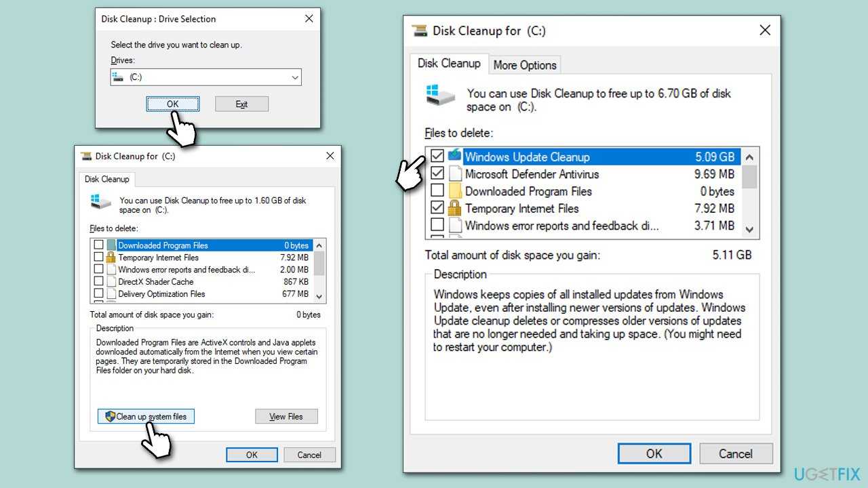Click the file list scrollbar thumb in the 1.60 GB window
Viewport: 868px width, 488px height.
pos(319,262)
